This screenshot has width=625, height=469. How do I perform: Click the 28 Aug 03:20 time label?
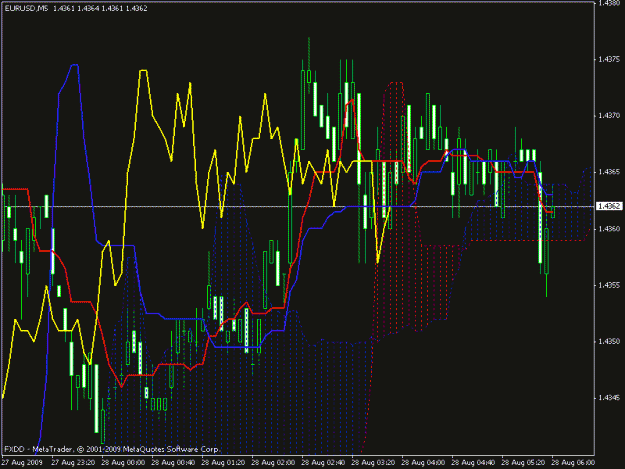pos(373,463)
